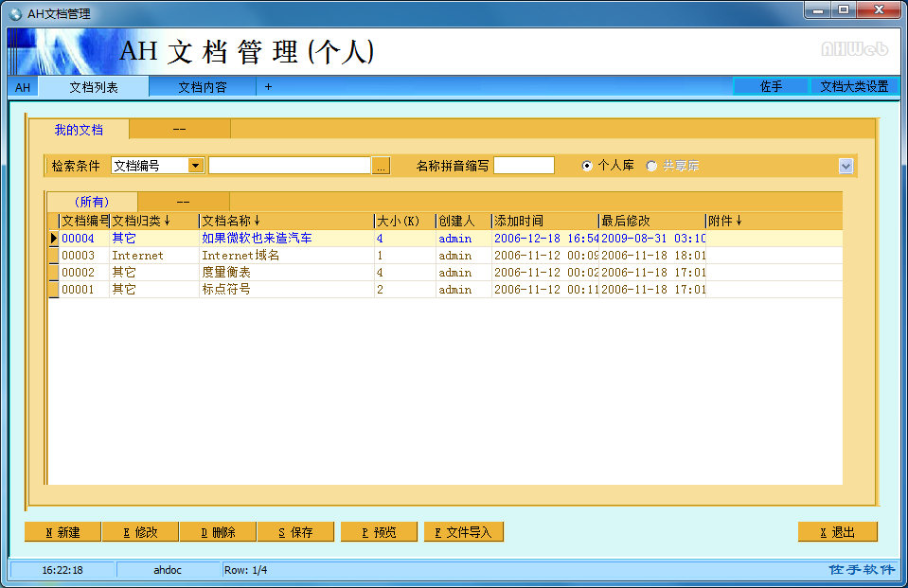The width and height of the screenshot is (908, 588).
Task: Sort by 文档归类 column header
Action: coord(153,221)
